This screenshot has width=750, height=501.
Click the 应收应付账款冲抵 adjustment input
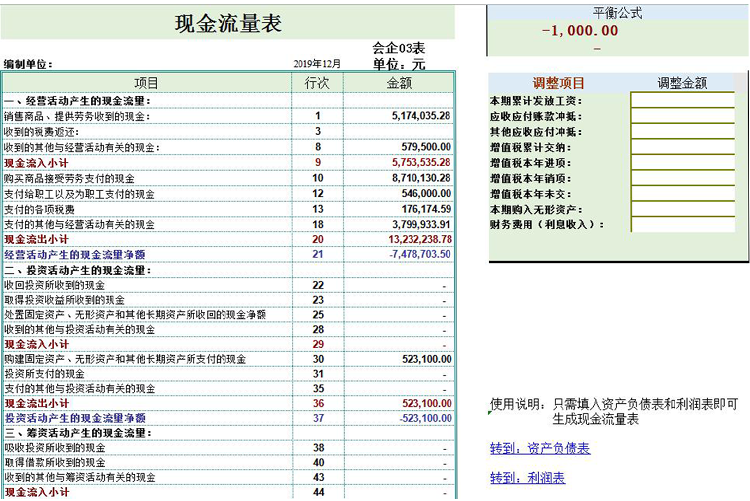[683, 116]
